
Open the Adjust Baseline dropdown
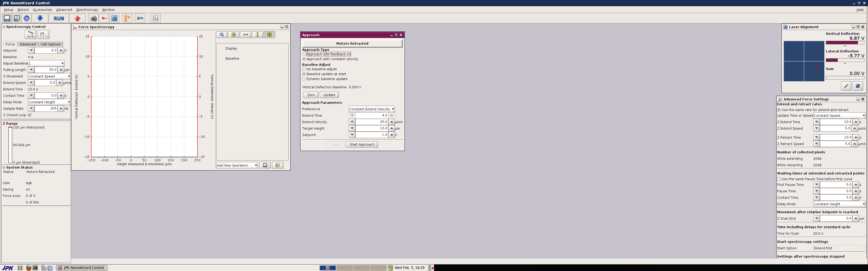tap(46, 63)
